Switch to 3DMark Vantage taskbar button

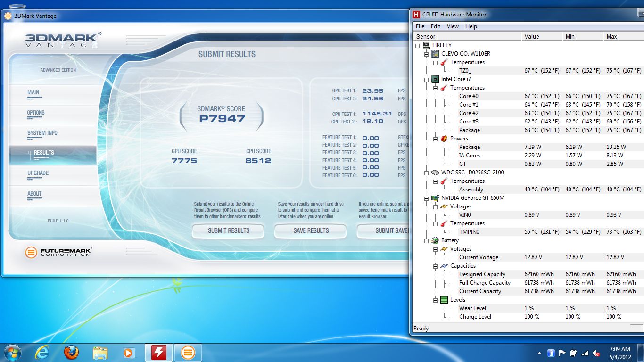[188, 353]
